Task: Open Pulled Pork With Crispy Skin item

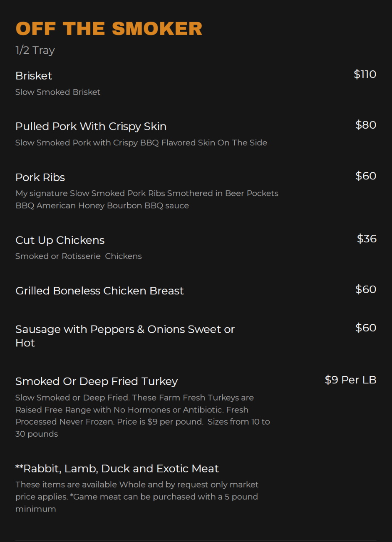Action: coord(91,127)
